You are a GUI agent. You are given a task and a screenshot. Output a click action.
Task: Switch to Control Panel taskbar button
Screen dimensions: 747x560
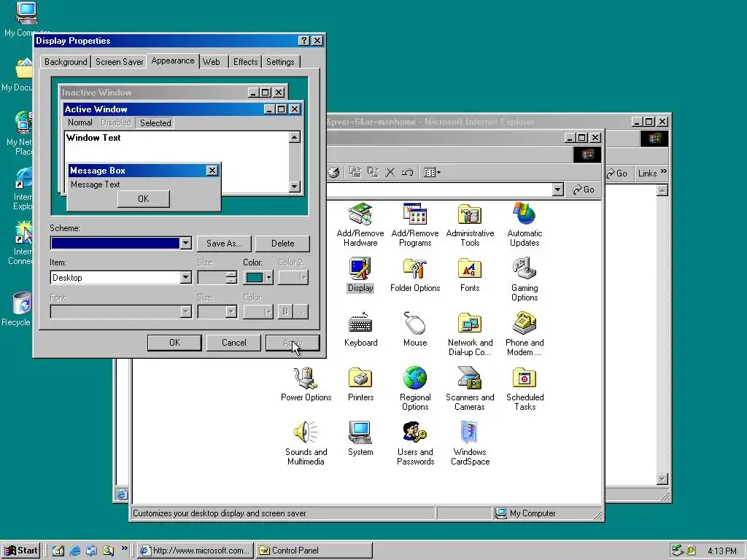314,551
